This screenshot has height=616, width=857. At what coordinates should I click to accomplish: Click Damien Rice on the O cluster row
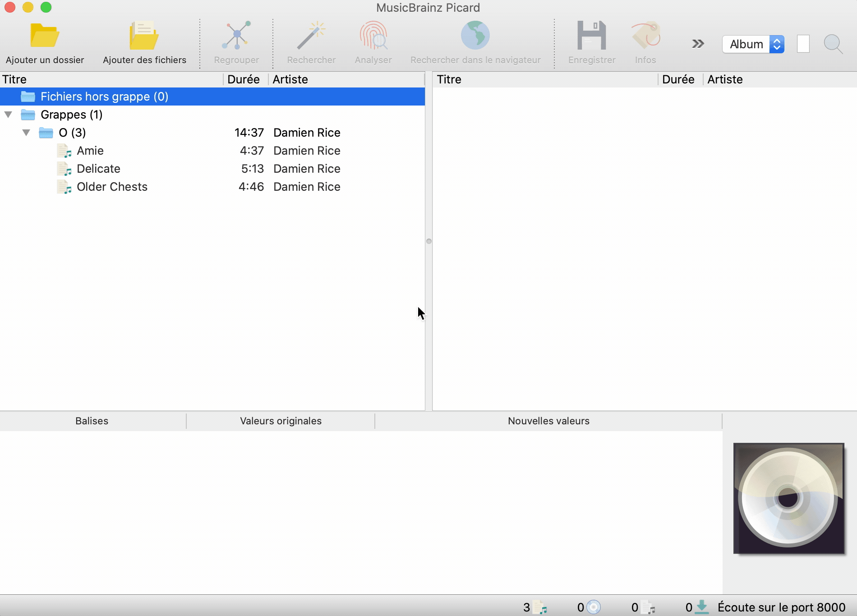coord(307,133)
